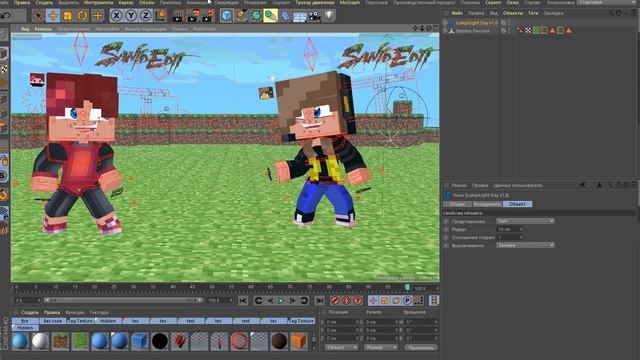Click the Undo arrow icon
640x360 pixels.
click(6, 16)
